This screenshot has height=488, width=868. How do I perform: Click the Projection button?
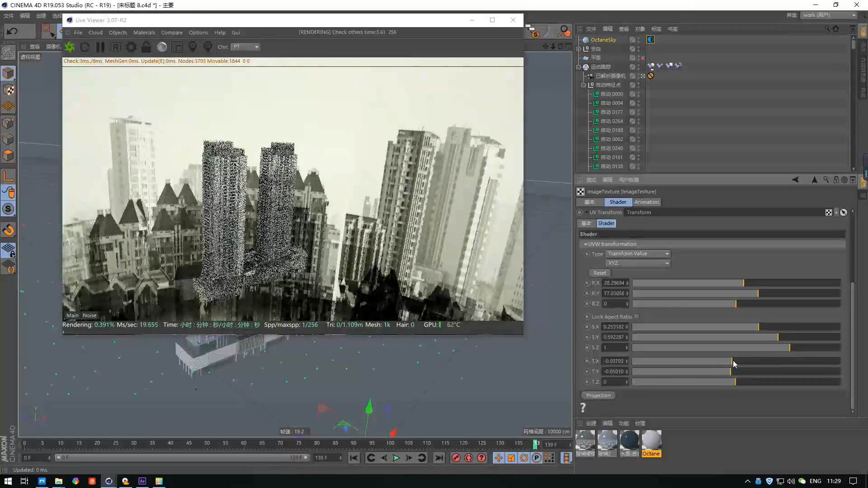pos(598,395)
